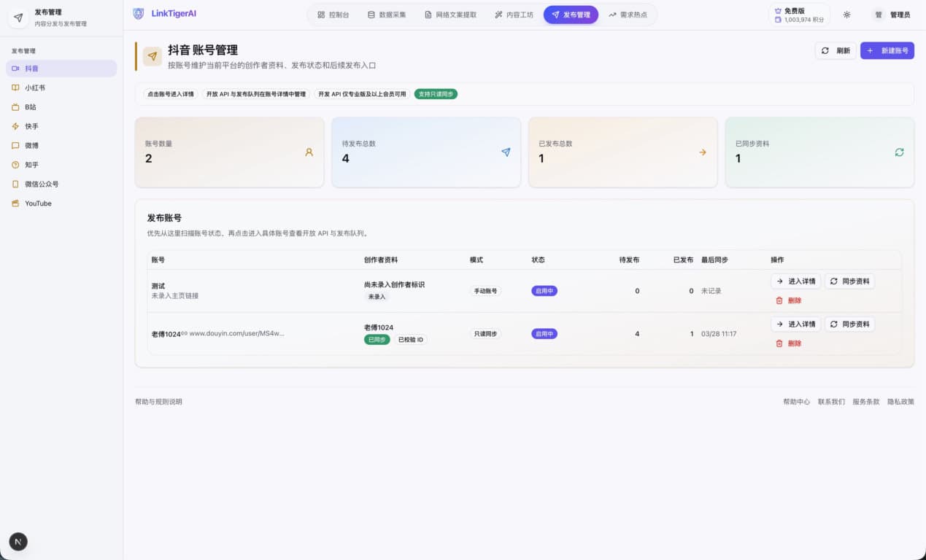The height and width of the screenshot is (560, 926).
Task: Toggle the light/dark theme sun icon
Action: click(x=846, y=15)
